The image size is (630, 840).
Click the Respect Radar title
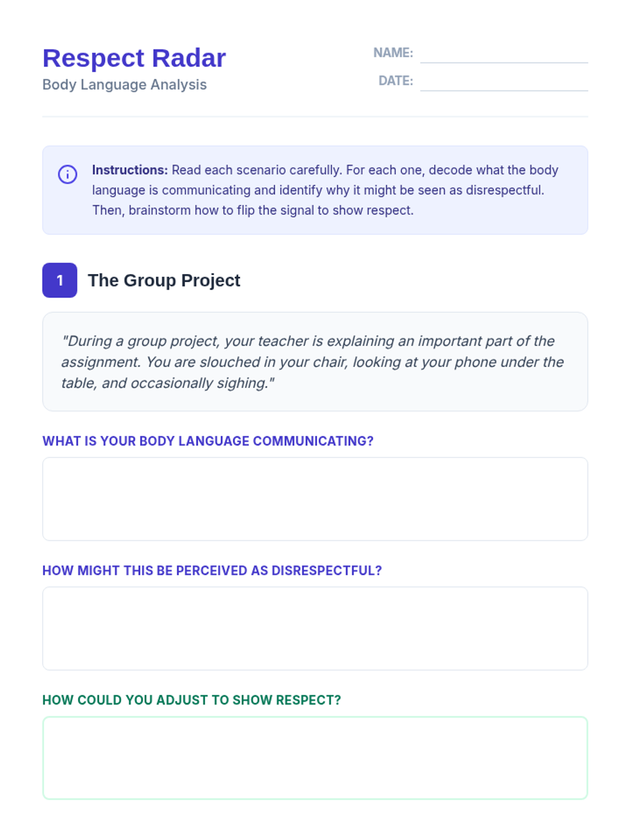click(134, 58)
